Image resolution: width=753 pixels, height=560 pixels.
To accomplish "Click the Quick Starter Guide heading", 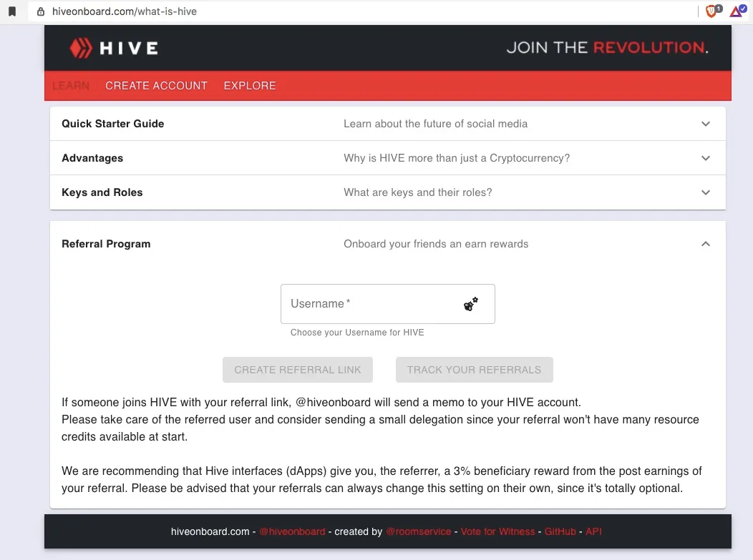I will pyautogui.click(x=113, y=124).
